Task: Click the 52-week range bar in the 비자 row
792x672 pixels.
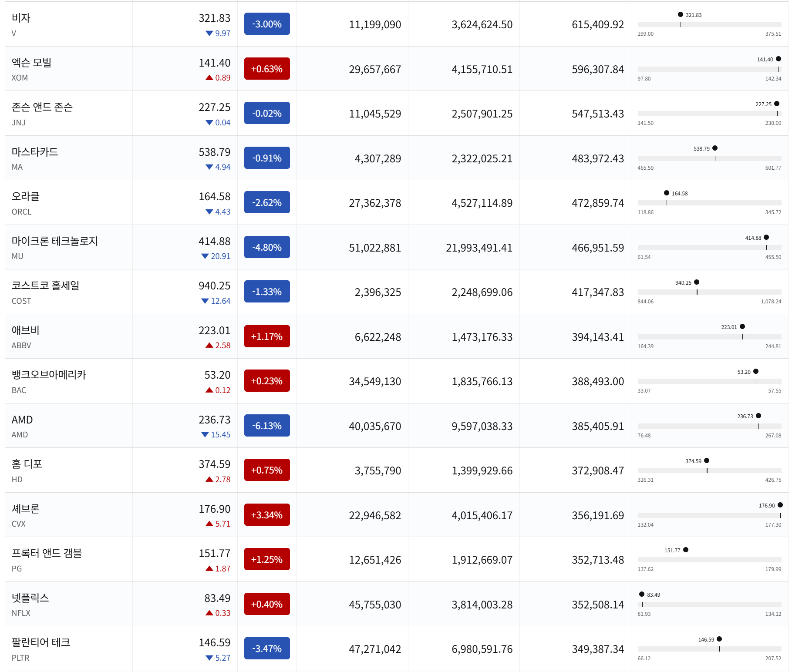Action: click(x=709, y=24)
